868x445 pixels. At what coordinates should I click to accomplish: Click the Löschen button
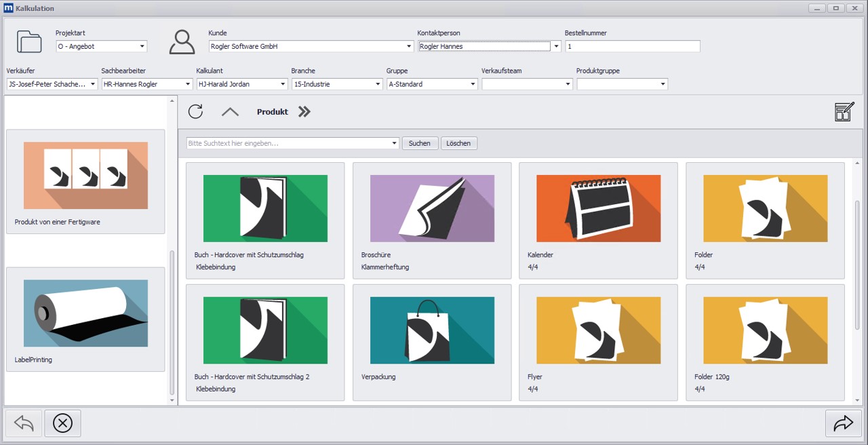pyautogui.click(x=458, y=143)
